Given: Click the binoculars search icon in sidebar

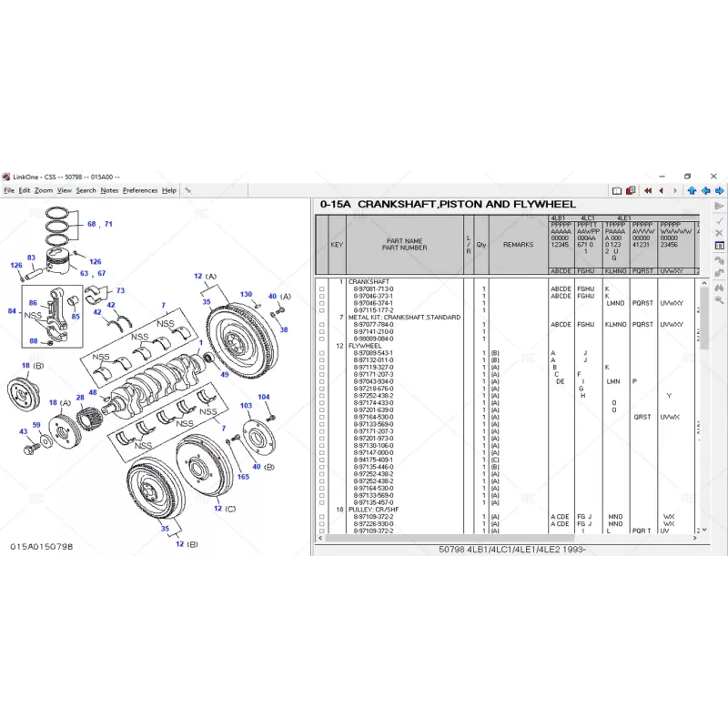Looking at the screenshot, I should [719, 287].
